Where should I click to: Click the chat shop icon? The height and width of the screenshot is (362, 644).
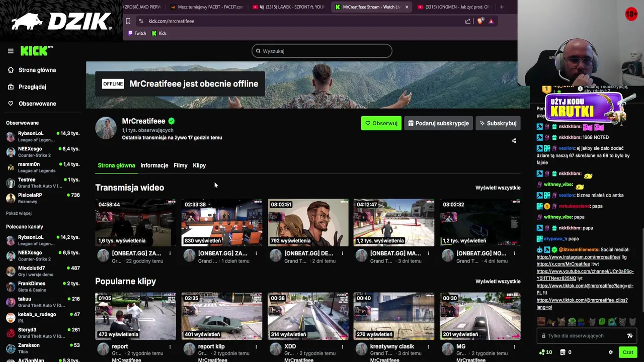coord(562,352)
